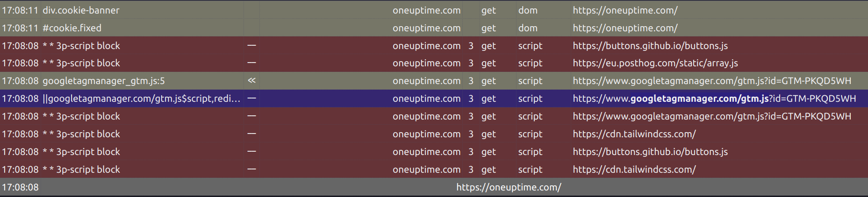Click the party number 3 in the posthog row
The image size is (868, 197).
471,63
